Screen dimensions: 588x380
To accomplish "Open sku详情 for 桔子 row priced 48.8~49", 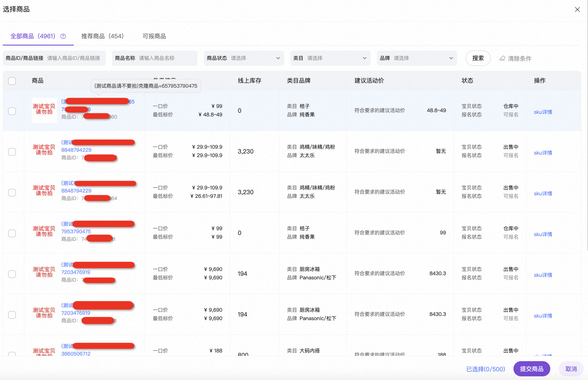I will [543, 112].
